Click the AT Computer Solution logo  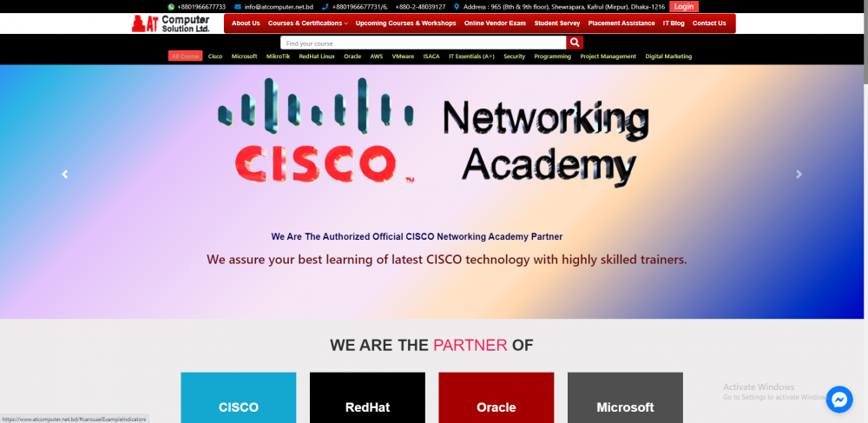point(170,23)
